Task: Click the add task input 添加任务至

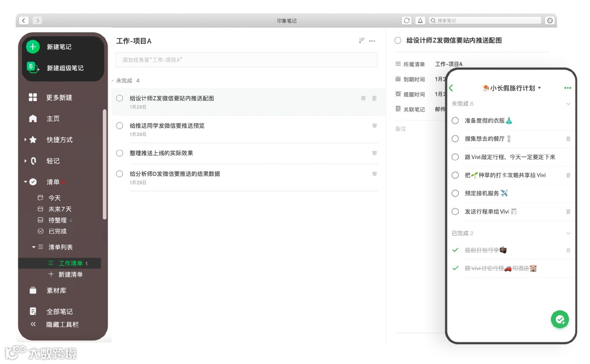Action: pyautogui.click(x=246, y=60)
